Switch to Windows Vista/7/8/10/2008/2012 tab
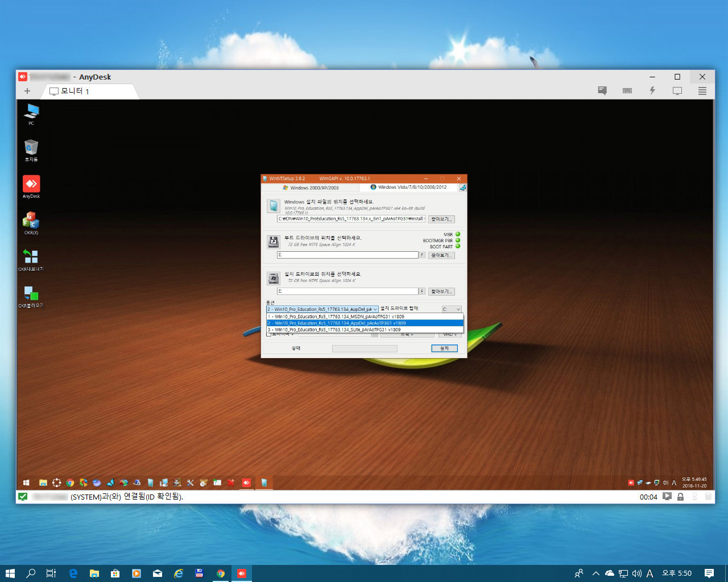728x582 pixels. pos(408,187)
